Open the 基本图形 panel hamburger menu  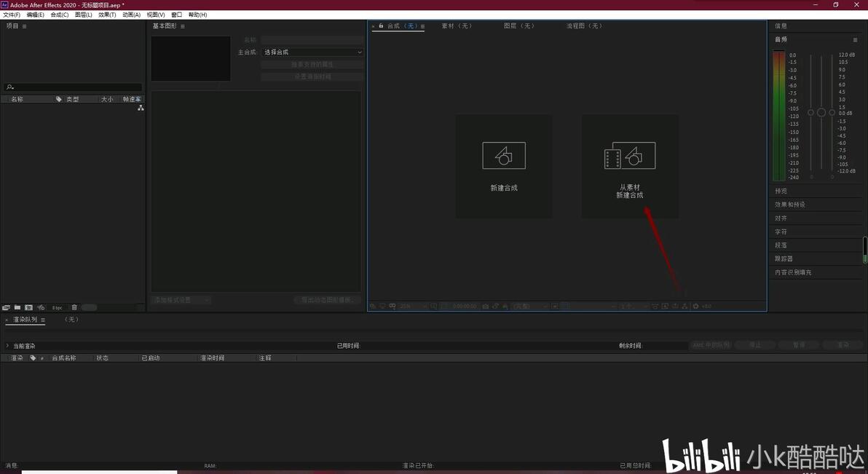pyautogui.click(x=183, y=26)
